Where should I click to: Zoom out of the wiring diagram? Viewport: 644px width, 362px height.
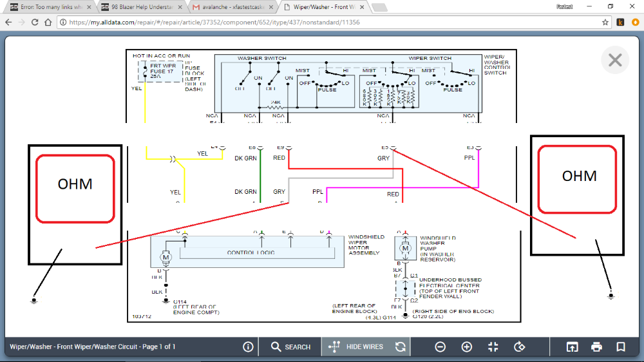(440, 347)
